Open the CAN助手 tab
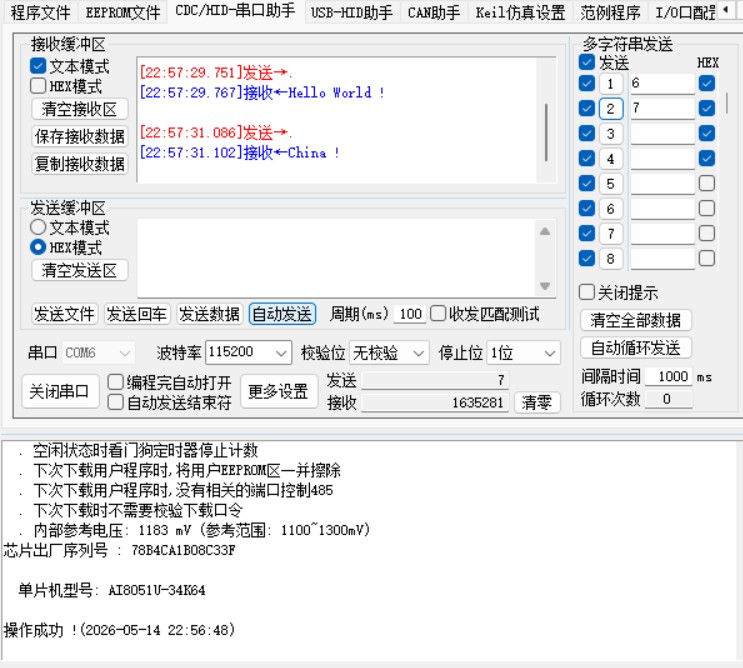This screenshot has height=668, width=743. click(x=434, y=12)
